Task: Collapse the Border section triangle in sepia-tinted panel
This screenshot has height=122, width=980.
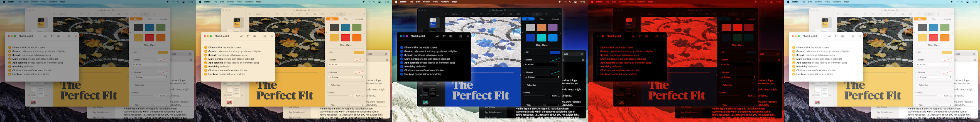Action: [x=329, y=60]
